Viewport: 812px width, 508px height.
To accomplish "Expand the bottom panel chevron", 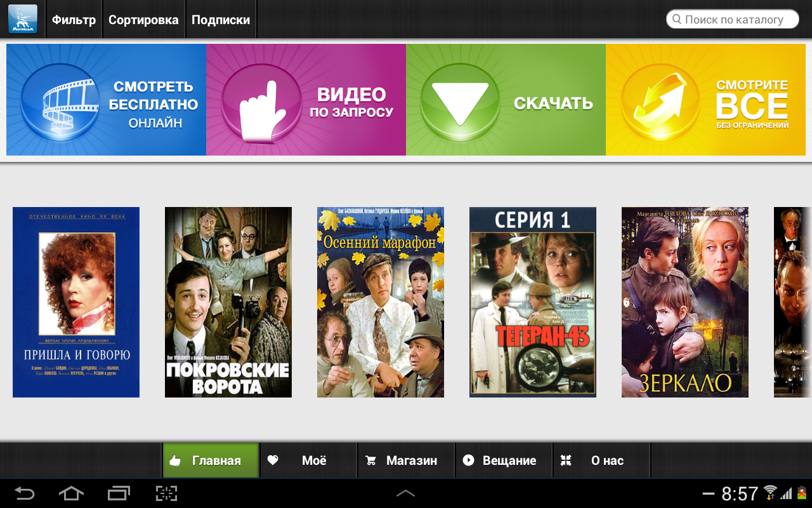I will (406, 493).
